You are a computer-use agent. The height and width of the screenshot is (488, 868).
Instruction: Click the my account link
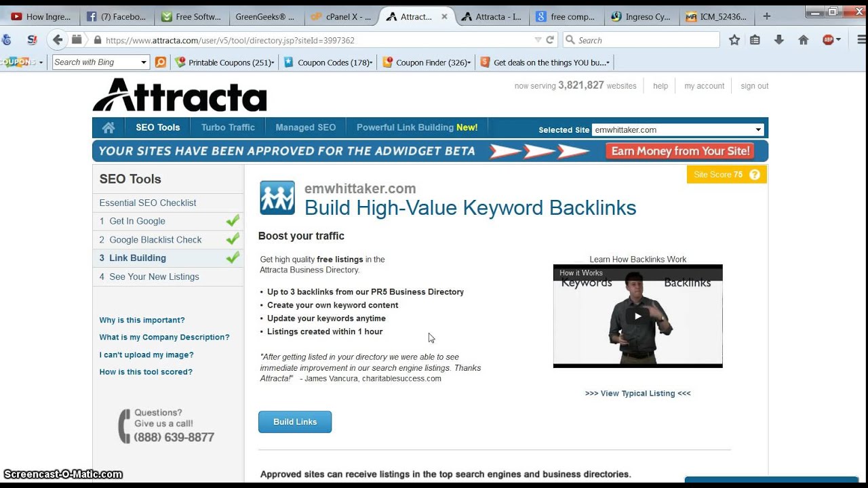point(704,86)
